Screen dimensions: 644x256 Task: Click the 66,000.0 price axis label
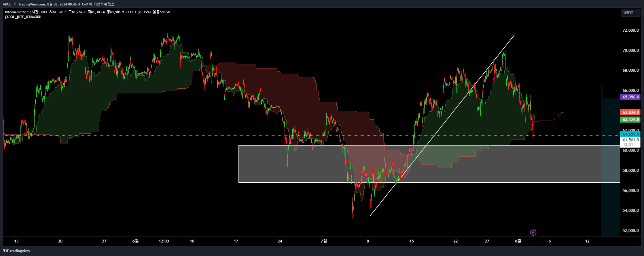point(630,90)
